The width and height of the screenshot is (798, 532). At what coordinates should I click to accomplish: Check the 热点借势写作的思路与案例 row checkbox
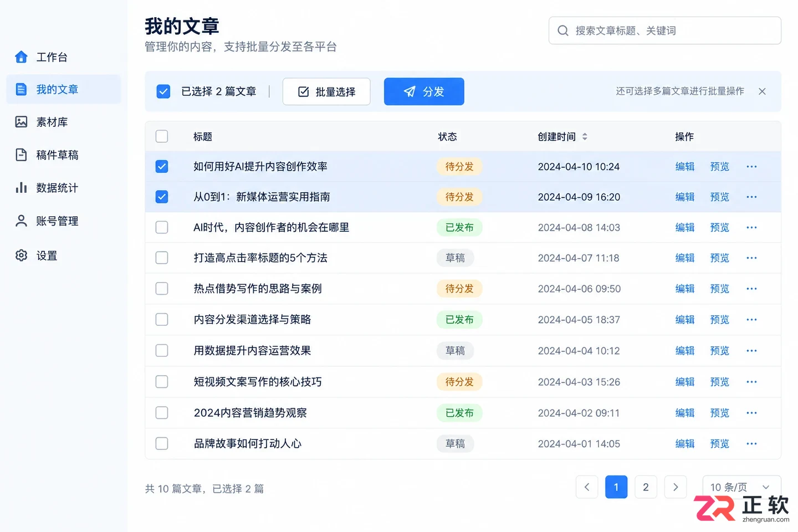tap(162, 289)
